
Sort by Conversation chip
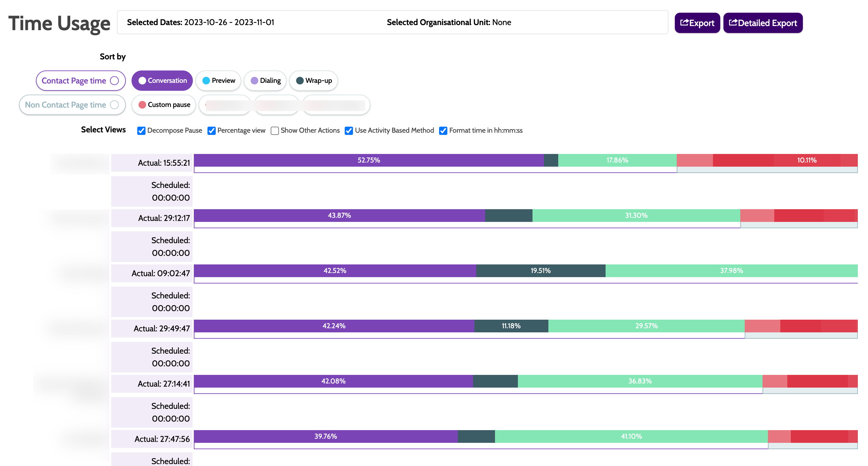click(x=162, y=81)
